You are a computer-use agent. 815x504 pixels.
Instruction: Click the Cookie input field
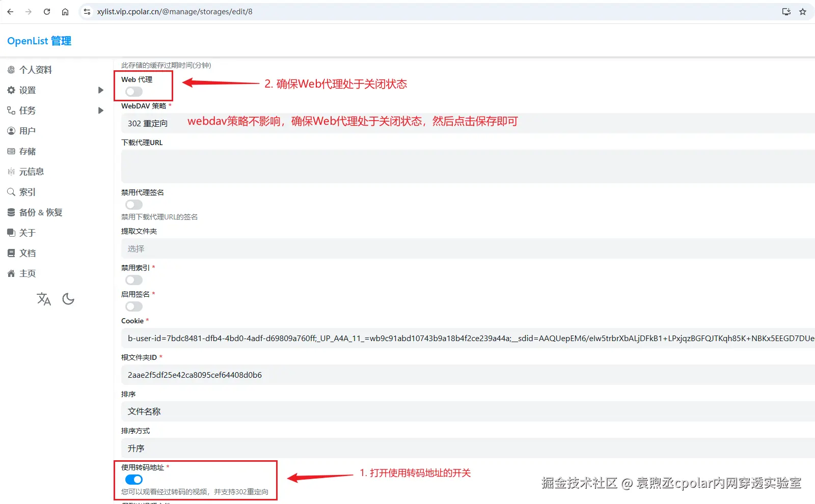(468, 338)
